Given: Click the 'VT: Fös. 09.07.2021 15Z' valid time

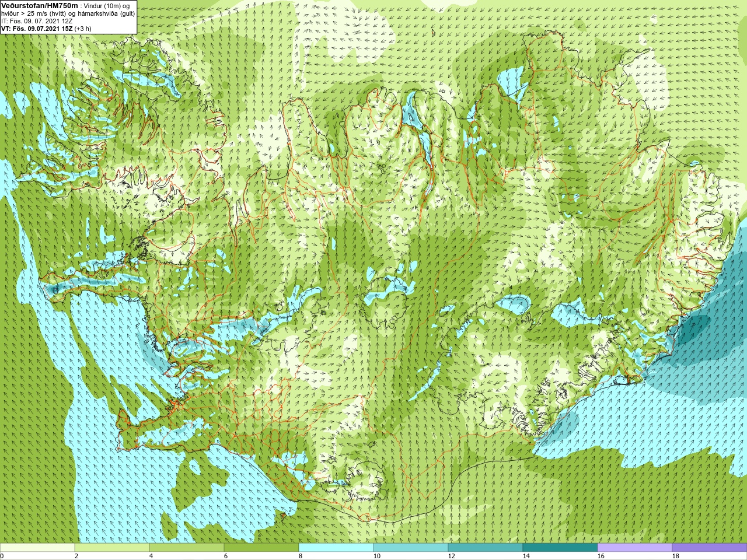Looking at the screenshot, I should pos(37,29).
